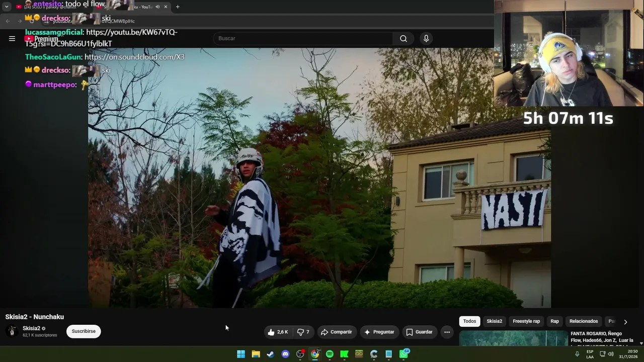This screenshot has height=362, width=644.
Task: Click the system tray microphone icon
Action: [577, 354]
